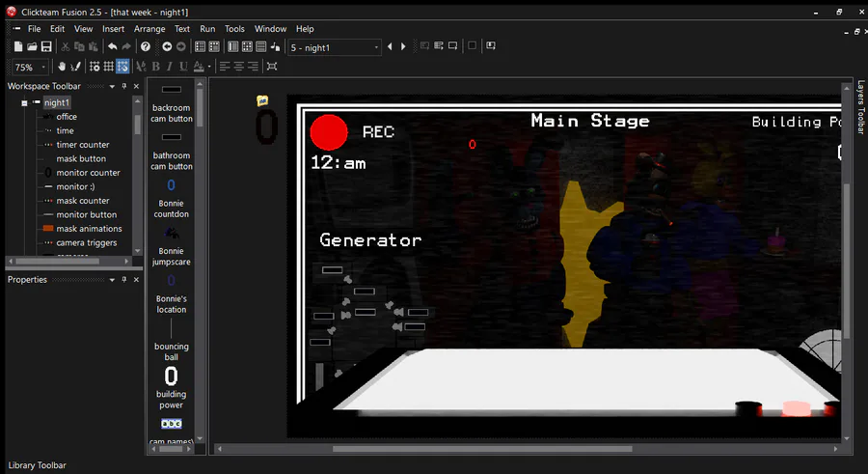Select 'mask animations' tree item
The height and width of the screenshot is (474, 868).
click(x=89, y=229)
